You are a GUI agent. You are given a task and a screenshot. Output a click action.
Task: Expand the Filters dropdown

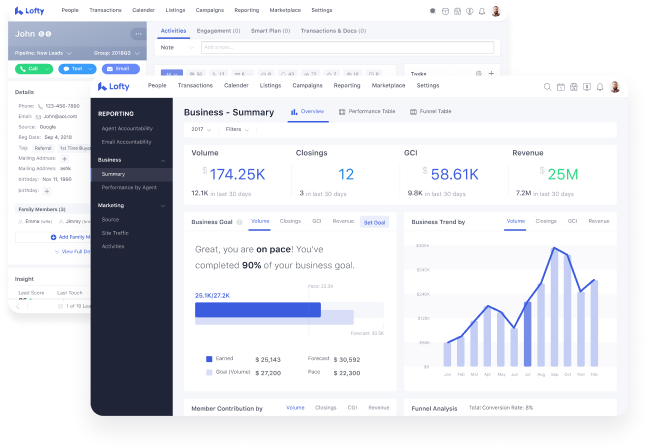238,129
